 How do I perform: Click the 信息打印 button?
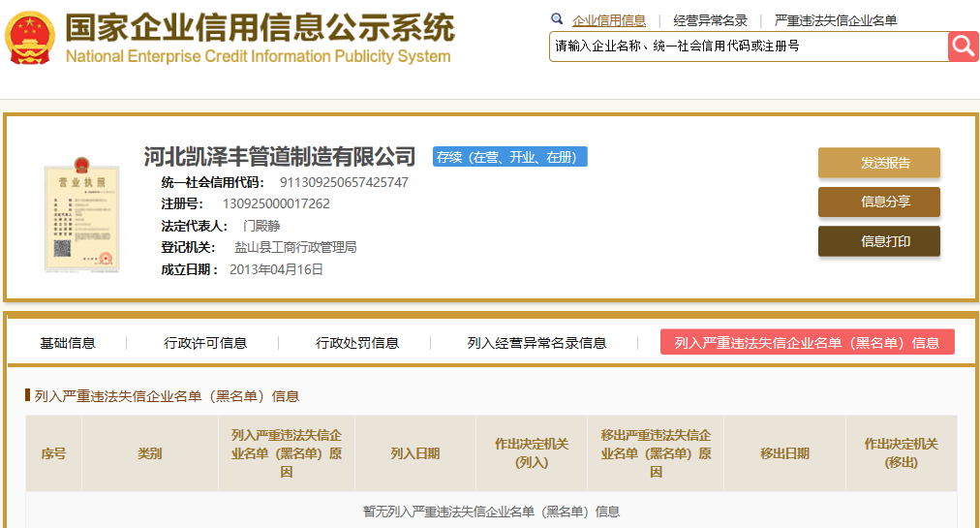[x=878, y=241]
